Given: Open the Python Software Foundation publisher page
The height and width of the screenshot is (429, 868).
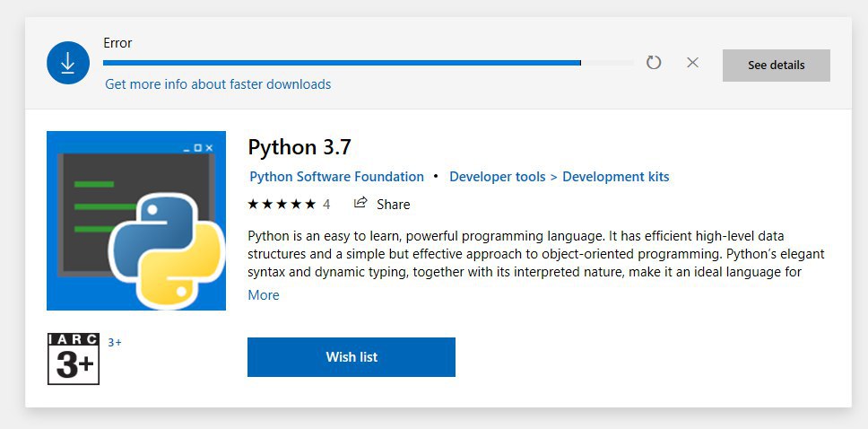Looking at the screenshot, I should pos(336,177).
